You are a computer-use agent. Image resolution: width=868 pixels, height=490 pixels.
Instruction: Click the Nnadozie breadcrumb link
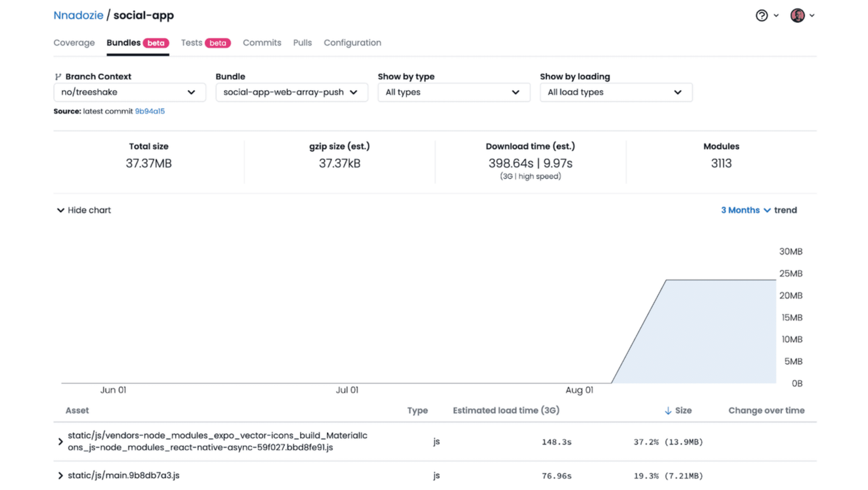click(x=78, y=15)
